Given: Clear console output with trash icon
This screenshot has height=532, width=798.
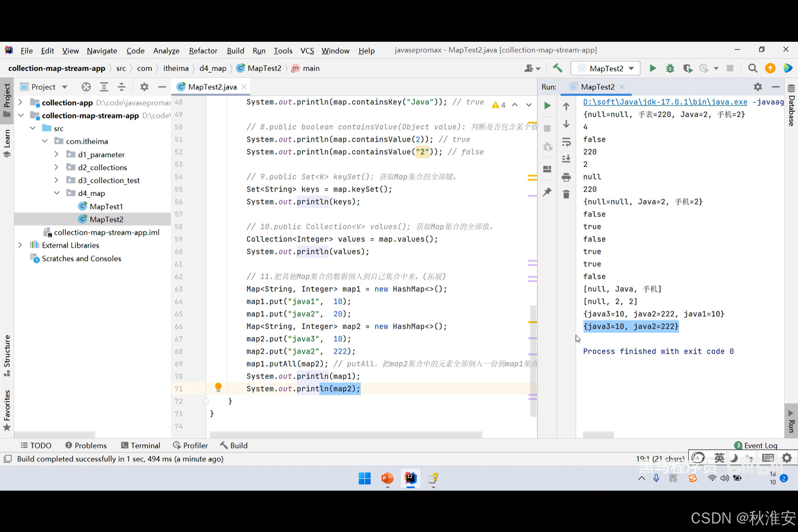Looking at the screenshot, I should [x=566, y=194].
